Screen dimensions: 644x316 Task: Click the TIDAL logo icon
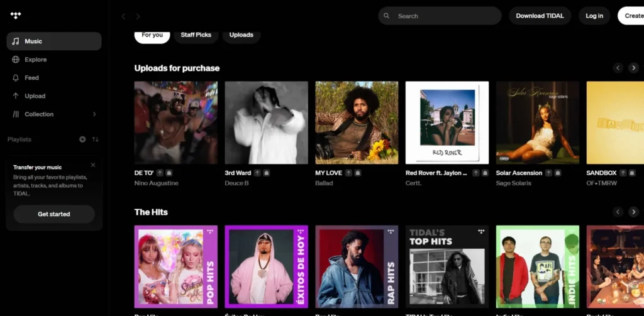click(16, 16)
